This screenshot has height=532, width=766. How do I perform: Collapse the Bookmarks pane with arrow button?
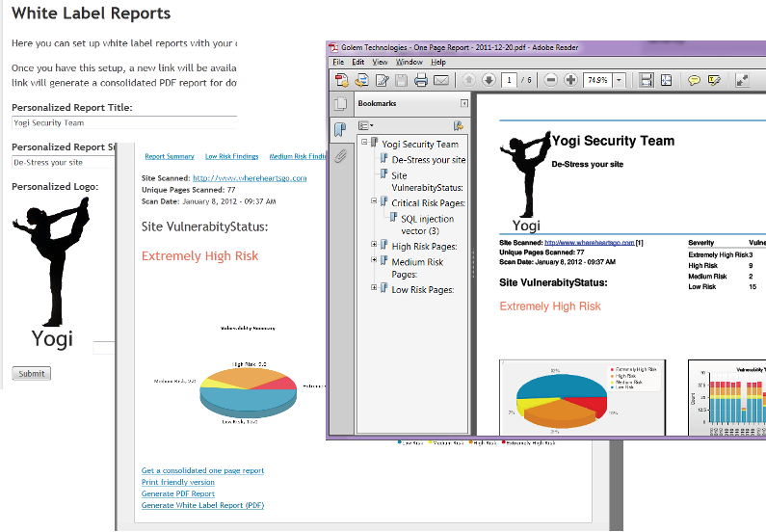click(x=464, y=103)
